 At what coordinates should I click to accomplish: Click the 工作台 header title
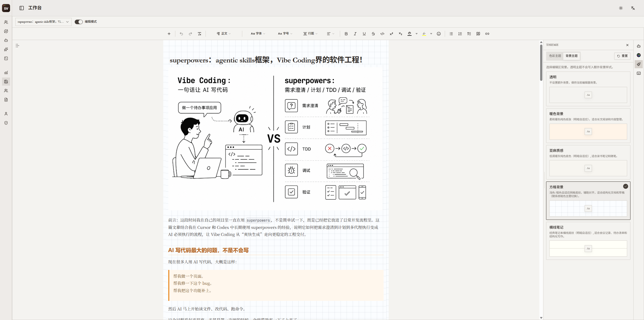(35, 8)
